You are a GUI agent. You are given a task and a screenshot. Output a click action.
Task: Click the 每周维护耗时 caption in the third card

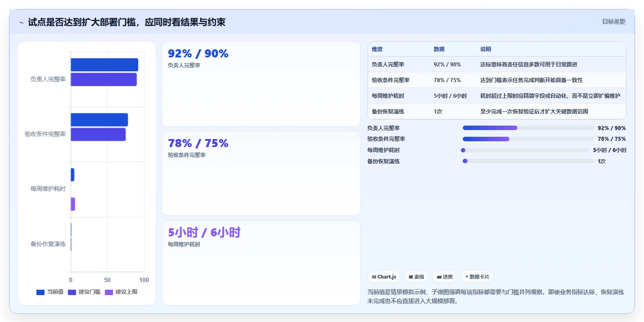click(184, 244)
